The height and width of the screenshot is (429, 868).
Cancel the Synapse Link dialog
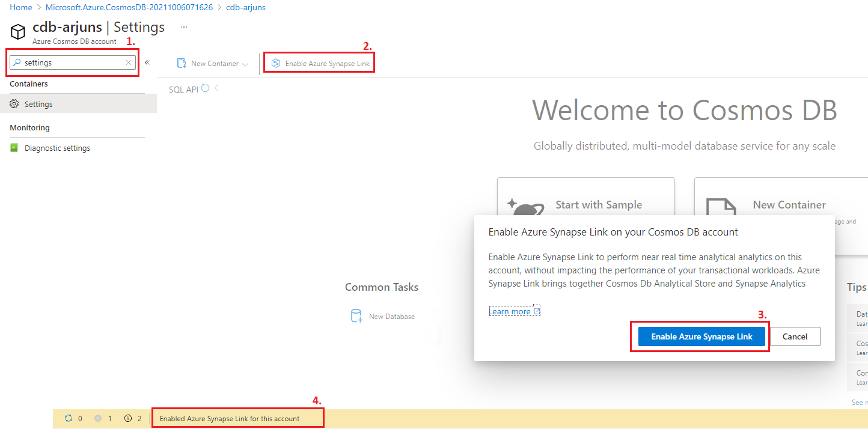795,336
